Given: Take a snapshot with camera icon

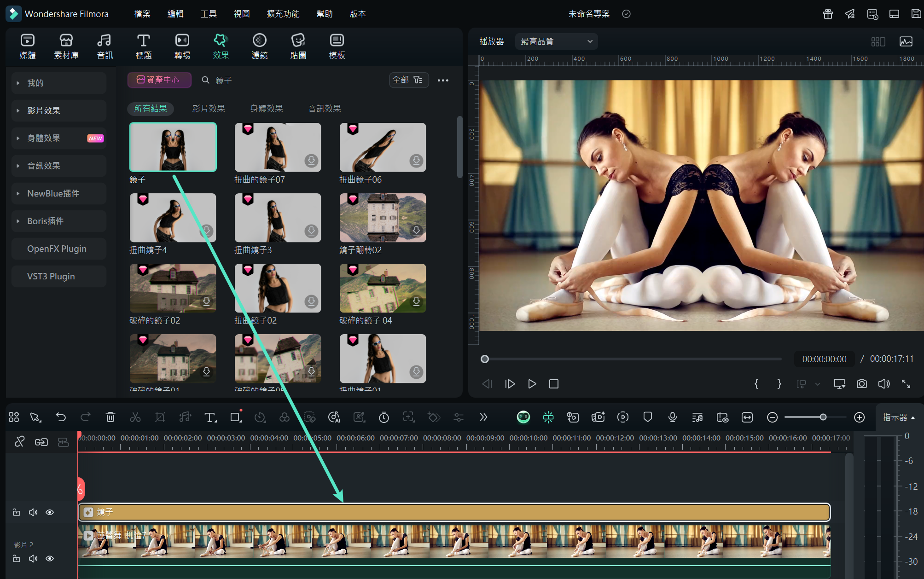Looking at the screenshot, I should tap(861, 384).
